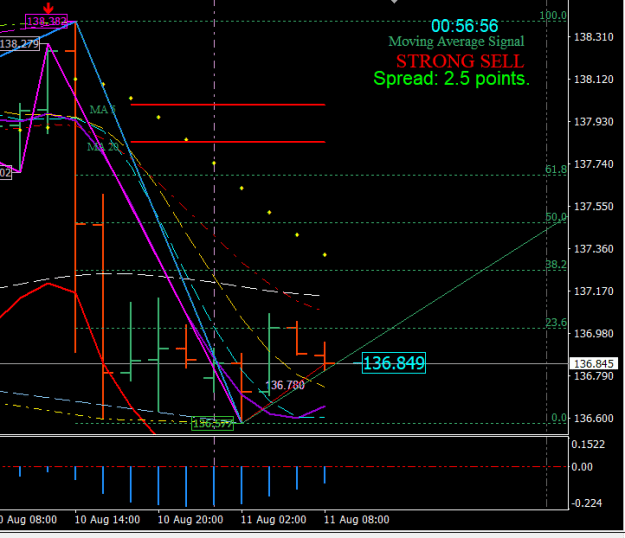
Task: Select the 136.780 price label
Action: 285,385
